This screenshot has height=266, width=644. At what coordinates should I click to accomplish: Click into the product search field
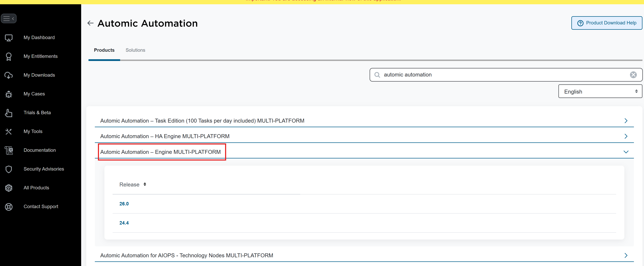click(x=506, y=75)
